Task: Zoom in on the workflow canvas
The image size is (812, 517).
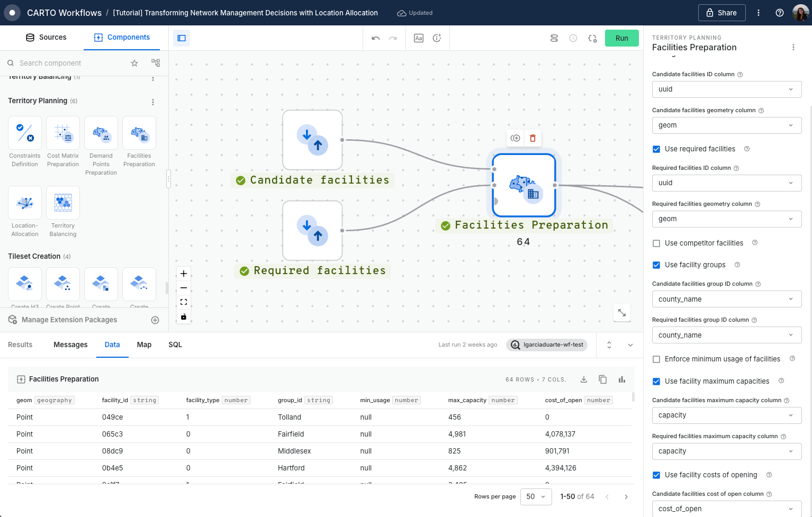Action: (x=184, y=274)
